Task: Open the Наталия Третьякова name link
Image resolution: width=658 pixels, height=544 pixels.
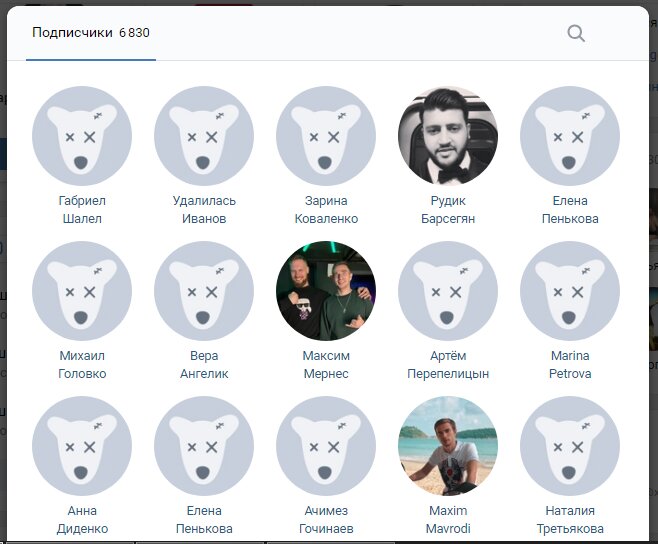Action: coord(570,519)
